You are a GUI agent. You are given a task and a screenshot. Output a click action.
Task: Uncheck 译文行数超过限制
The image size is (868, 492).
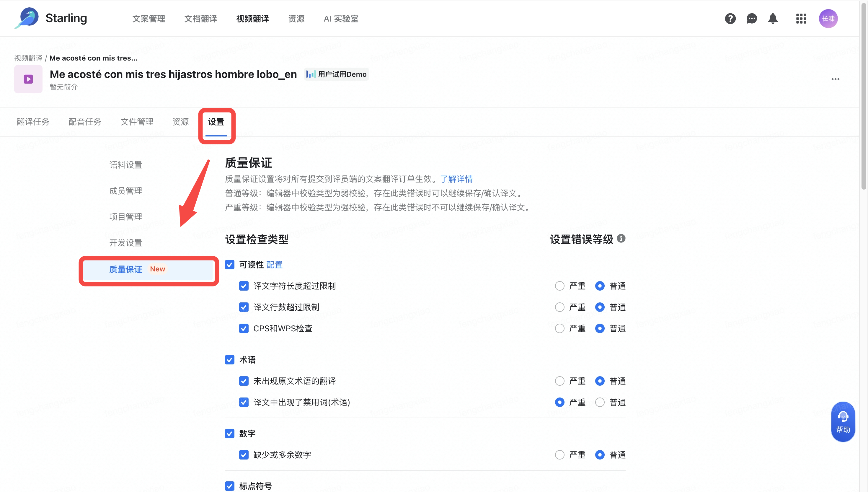244,307
